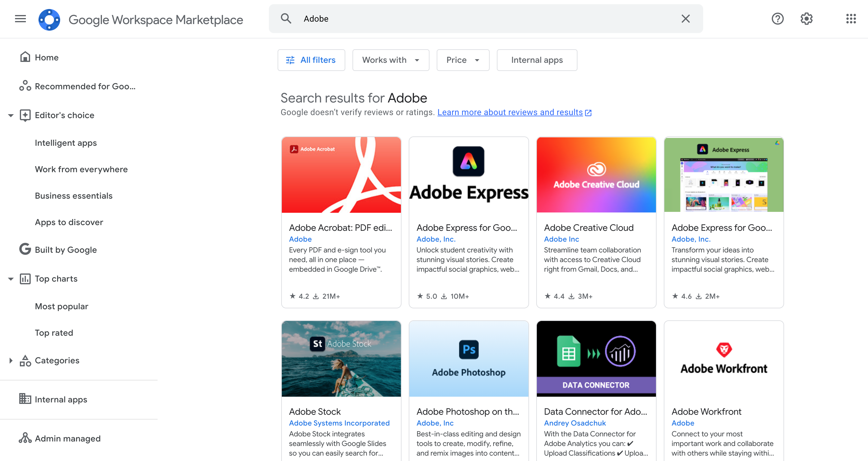This screenshot has height=461, width=868.
Task: Open the All filters panel
Action: [311, 60]
